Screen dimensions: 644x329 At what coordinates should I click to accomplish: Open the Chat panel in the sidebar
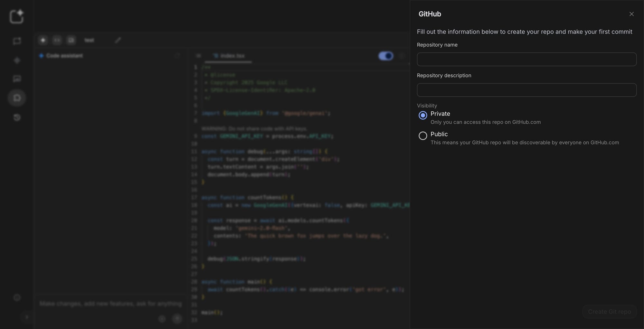pyautogui.click(x=17, y=41)
